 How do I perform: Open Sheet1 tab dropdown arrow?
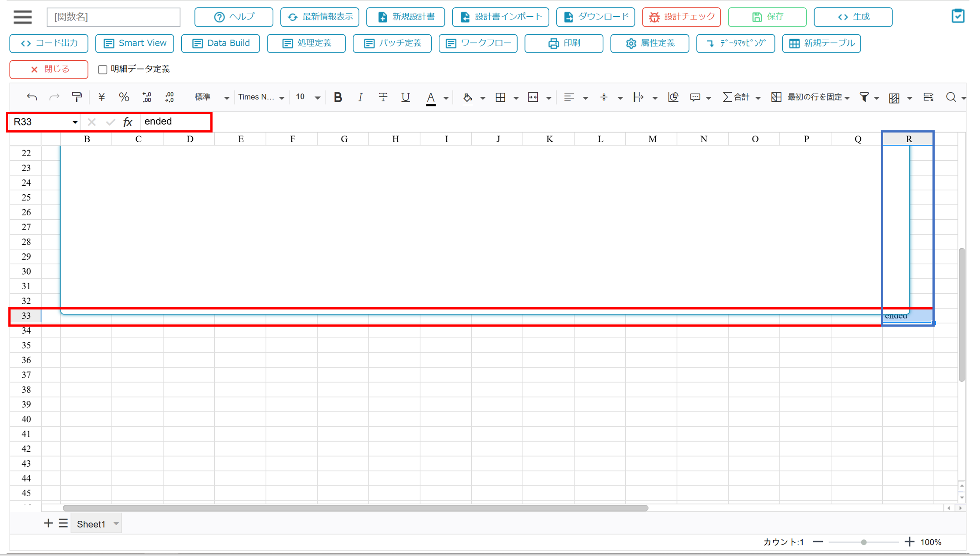116,524
